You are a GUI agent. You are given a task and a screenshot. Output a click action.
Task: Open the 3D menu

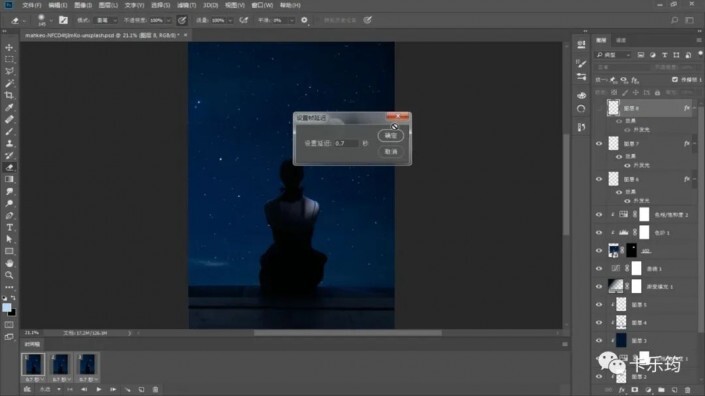click(210, 5)
